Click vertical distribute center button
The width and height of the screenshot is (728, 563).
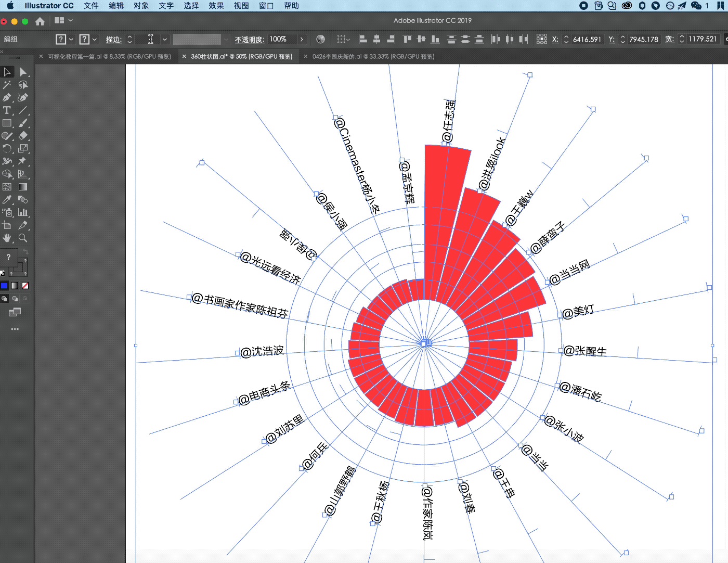pos(465,39)
